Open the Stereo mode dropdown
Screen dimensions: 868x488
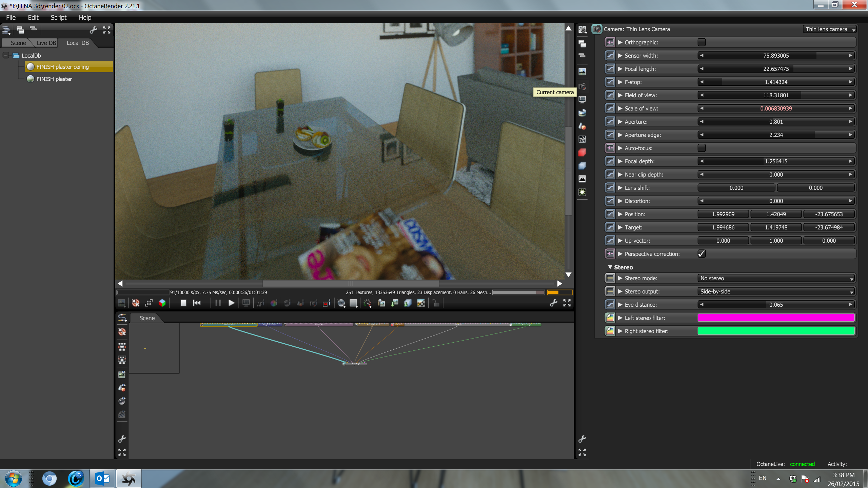[x=776, y=278]
